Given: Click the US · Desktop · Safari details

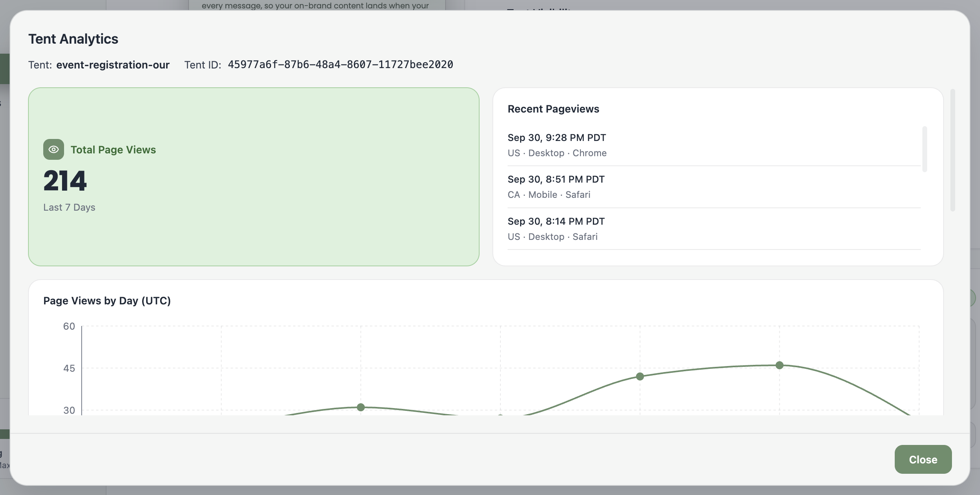Looking at the screenshot, I should click(552, 237).
